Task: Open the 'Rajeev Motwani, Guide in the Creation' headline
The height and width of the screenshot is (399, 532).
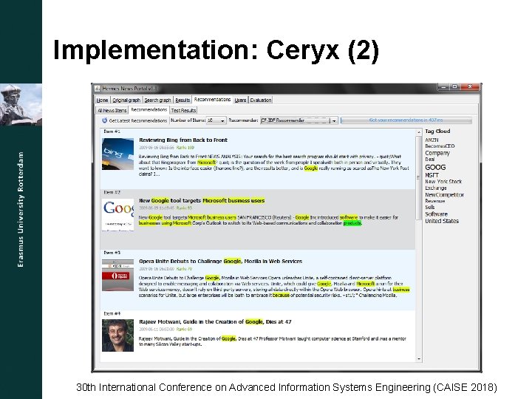Action: (215, 321)
